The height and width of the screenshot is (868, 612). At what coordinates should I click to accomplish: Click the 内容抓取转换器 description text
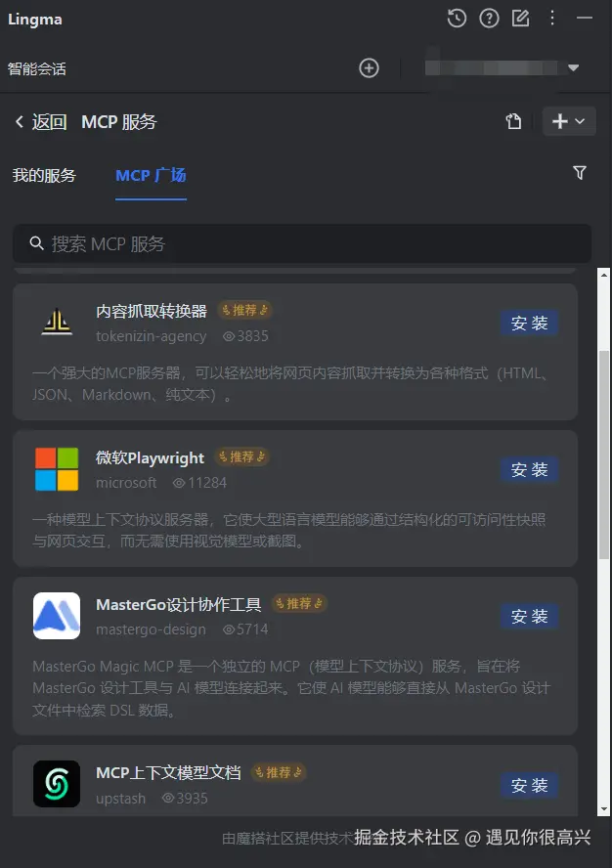point(290,383)
